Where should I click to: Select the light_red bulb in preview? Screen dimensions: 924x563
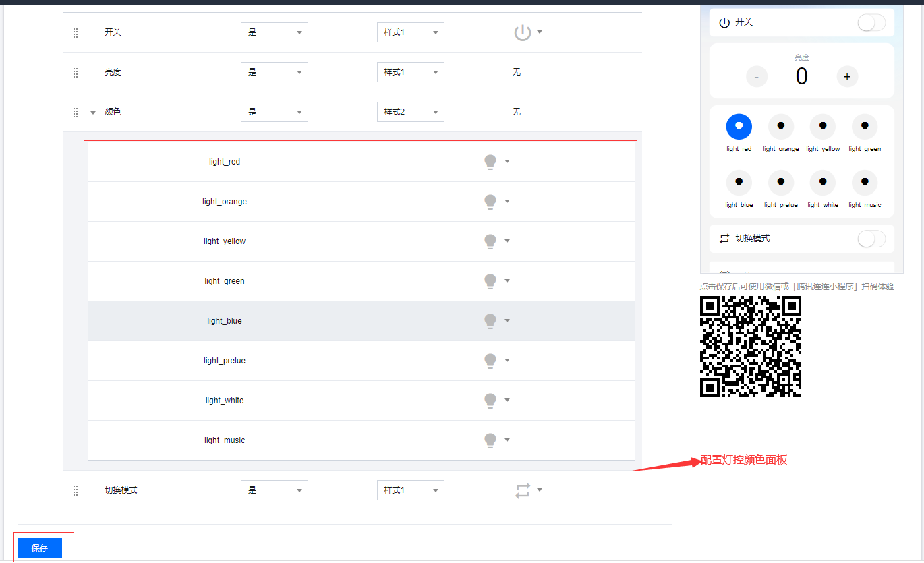(739, 126)
